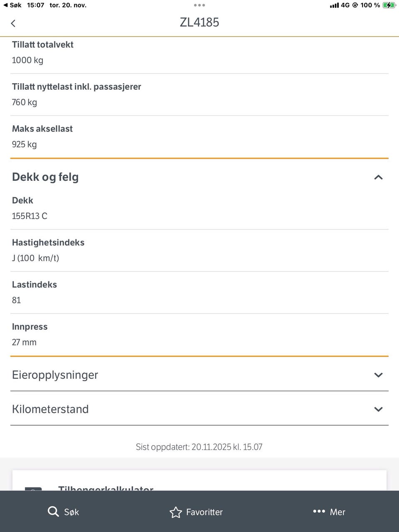The height and width of the screenshot is (532, 399).
Task: Tap the ZL4185 registration title
Action: coord(199,22)
